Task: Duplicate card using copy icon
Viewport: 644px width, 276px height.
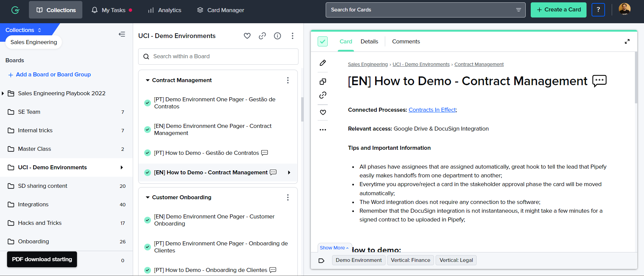Action: click(323, 81)
